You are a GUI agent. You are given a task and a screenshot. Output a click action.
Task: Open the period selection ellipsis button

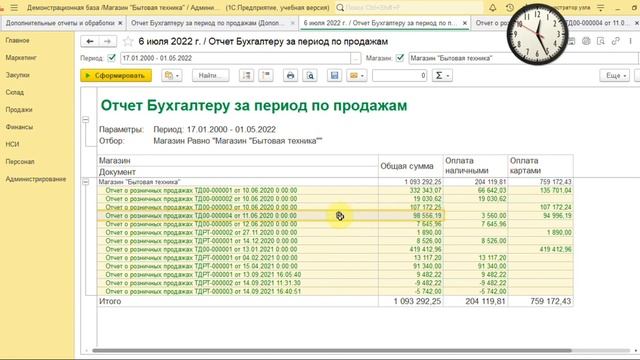point(356,58)
